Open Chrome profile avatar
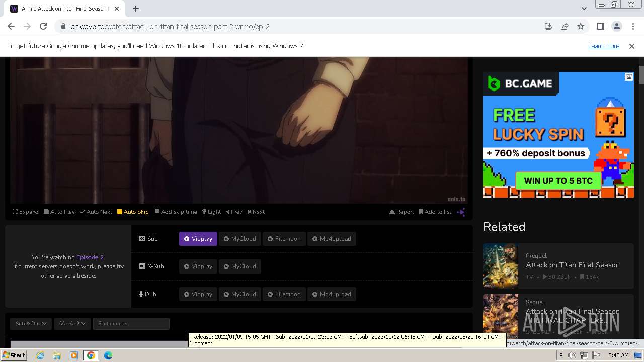Viewport: 644px width, 362px height. click(616, 27)
